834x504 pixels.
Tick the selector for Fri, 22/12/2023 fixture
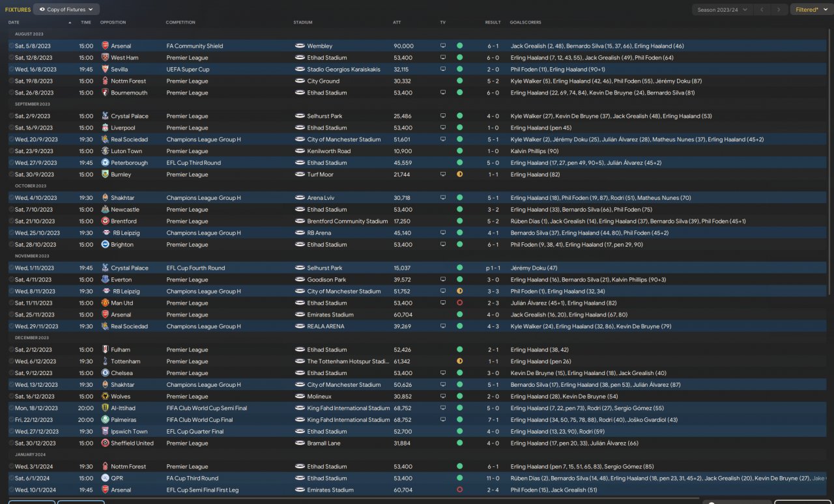point(11,420)
